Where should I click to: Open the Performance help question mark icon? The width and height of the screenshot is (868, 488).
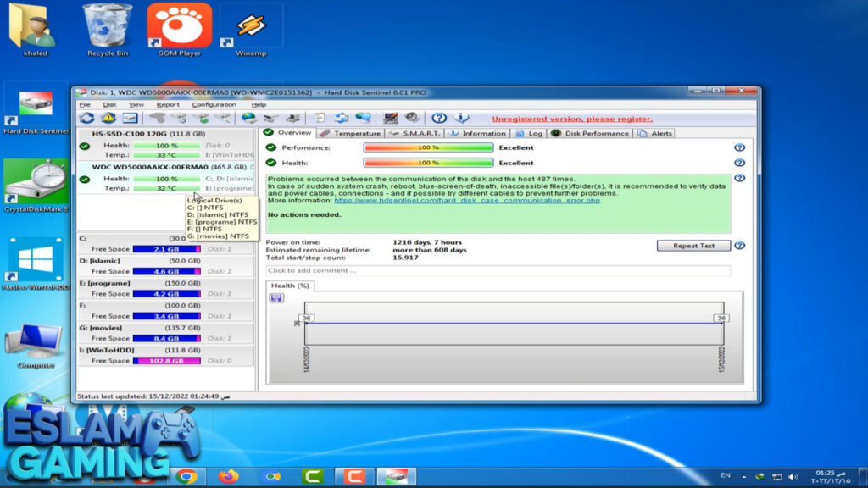click(x=737, y=145)
